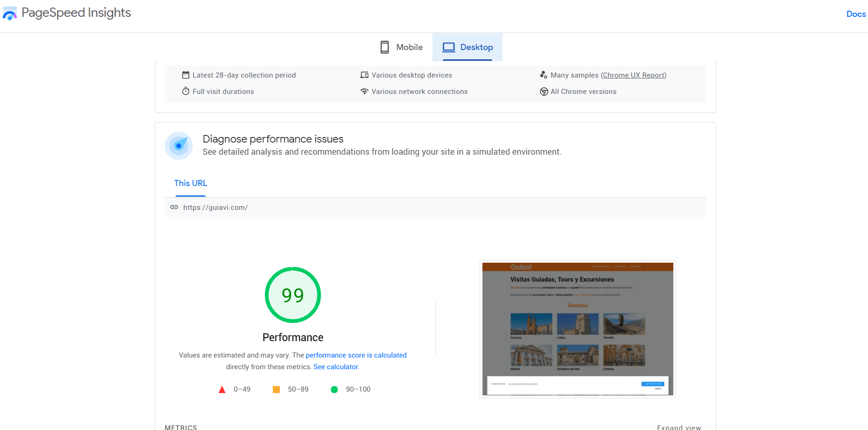This screenshot has width=868, height=430.
Task: Click the https://guiavi.com/ URL text
Action: (215, 208)
